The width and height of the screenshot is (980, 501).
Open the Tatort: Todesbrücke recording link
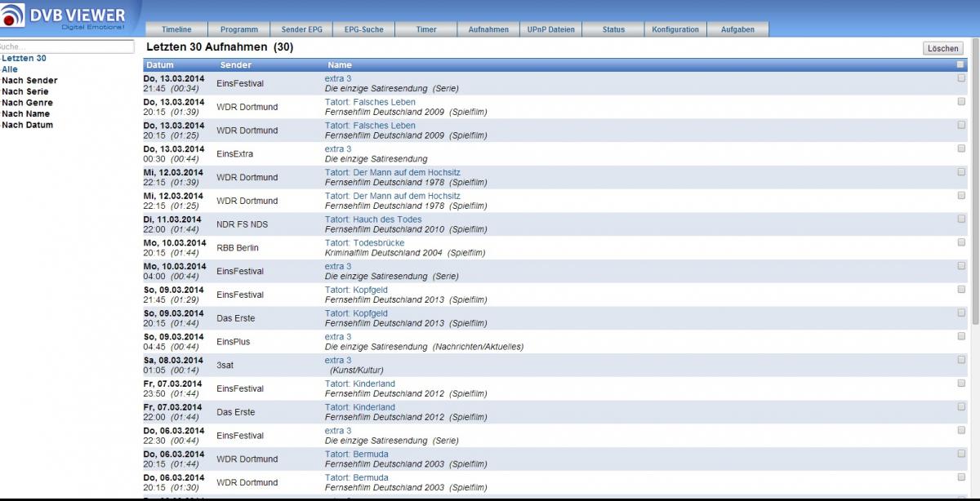[364, 243]
